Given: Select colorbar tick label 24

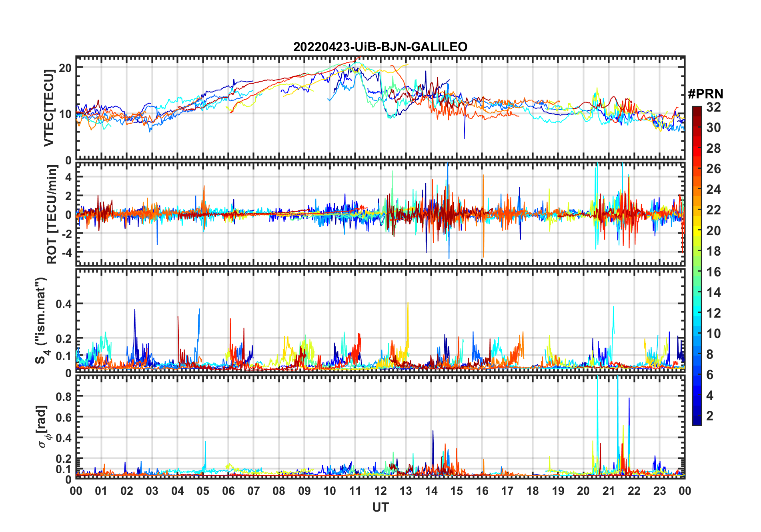Looking at the screenshot, I should pyautogui.click(x=713, y=190).
